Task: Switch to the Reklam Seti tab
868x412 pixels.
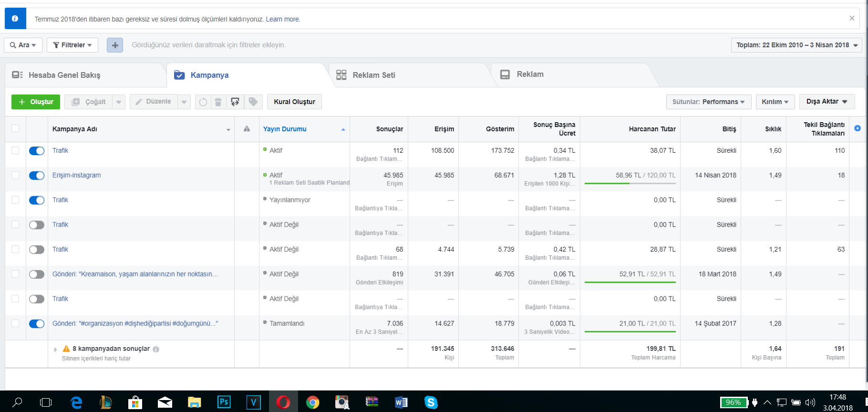Action: pyautogui.click(x=374, y=75)
